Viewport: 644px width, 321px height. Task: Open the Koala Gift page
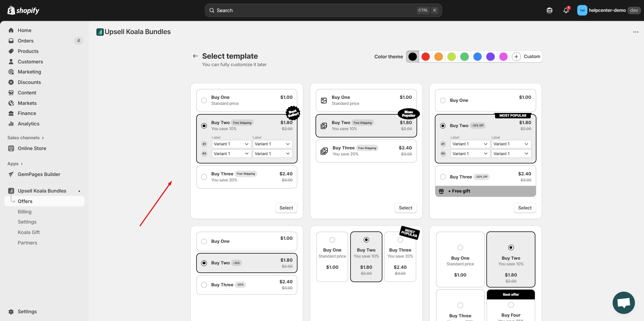tap(29, 232)
